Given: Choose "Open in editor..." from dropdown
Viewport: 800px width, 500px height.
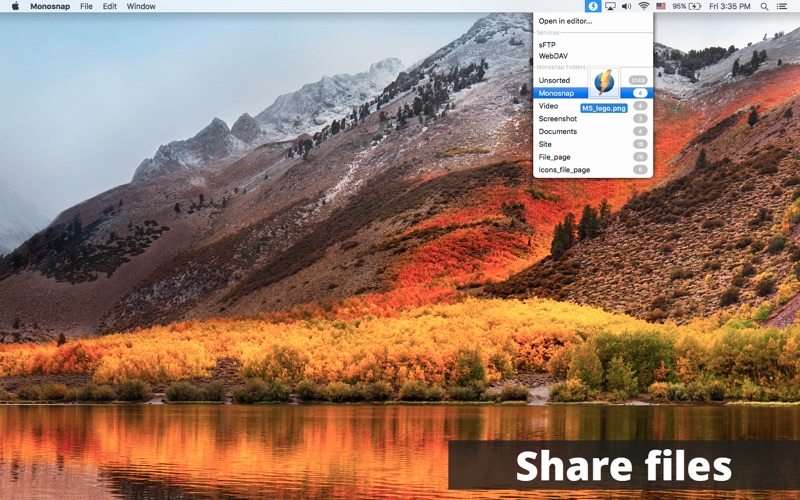Looking at the screenshot, I should 565,21.
